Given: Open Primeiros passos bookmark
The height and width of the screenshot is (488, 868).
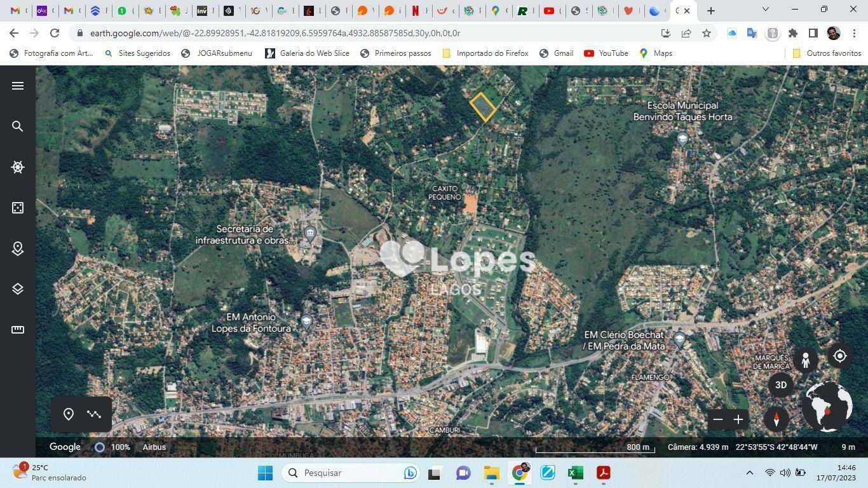Looking at the screenshot, I should pyautogui.click(x=395, y=53).
